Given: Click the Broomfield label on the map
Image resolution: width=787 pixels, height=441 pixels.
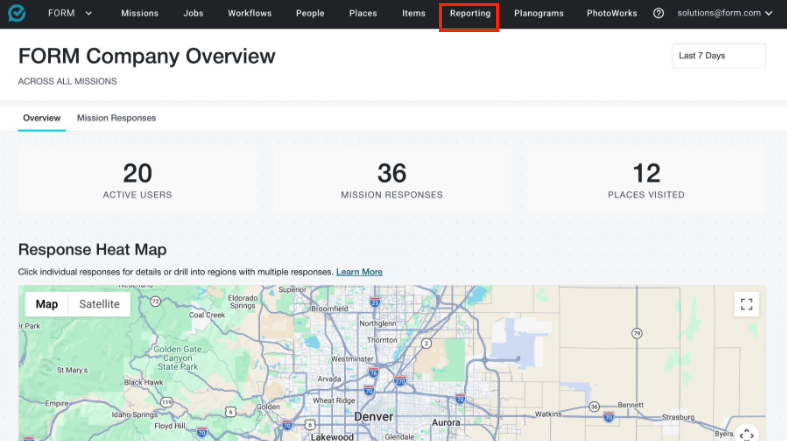Looking at the screenshot, I should (330, 309).
